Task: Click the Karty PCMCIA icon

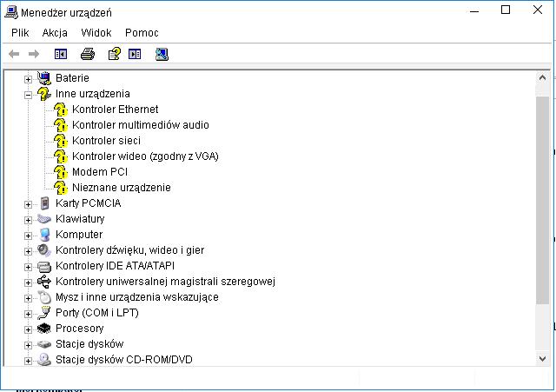Action: point(44,203)
